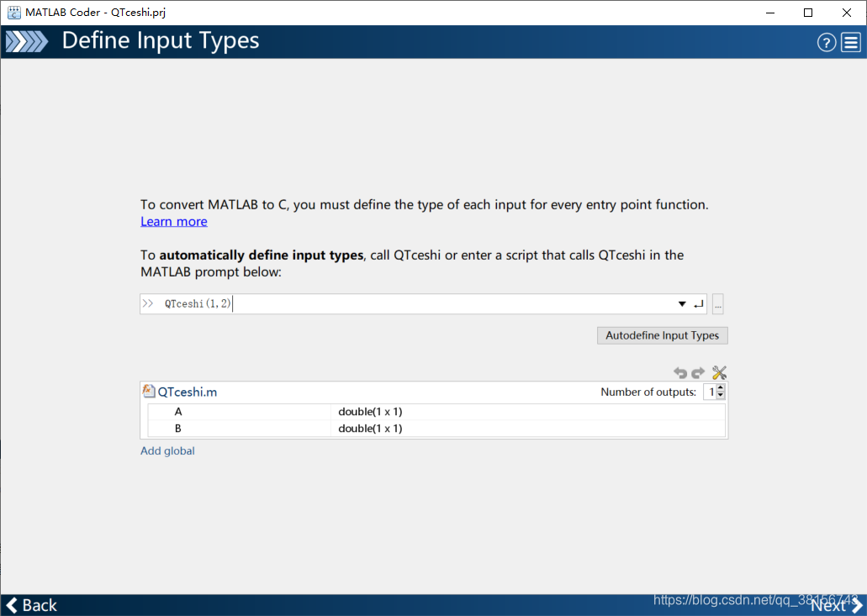Increase the number of outputs
Viewport: 867px width, 616px height.
(x=721, y=388)
